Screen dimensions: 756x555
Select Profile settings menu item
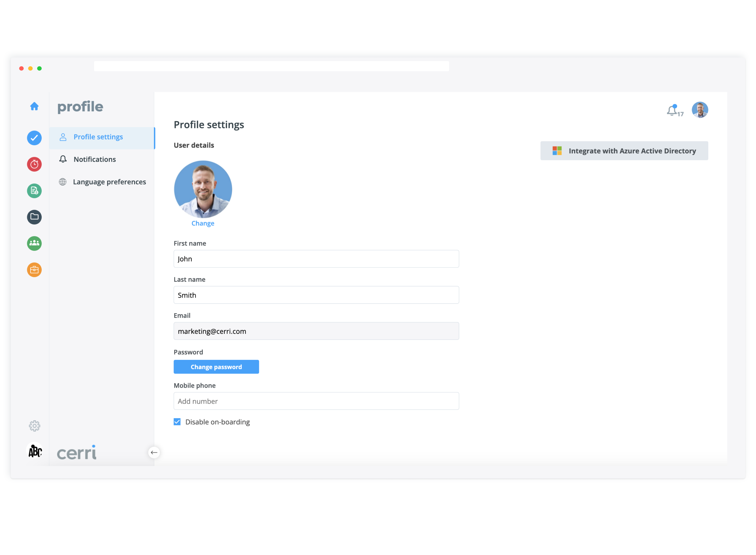[98, 137]
